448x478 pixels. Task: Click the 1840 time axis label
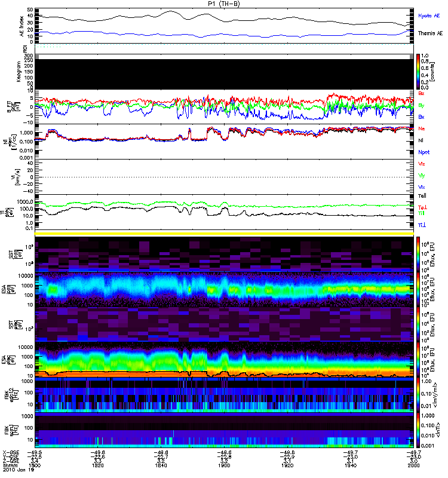tap(161, 465)
